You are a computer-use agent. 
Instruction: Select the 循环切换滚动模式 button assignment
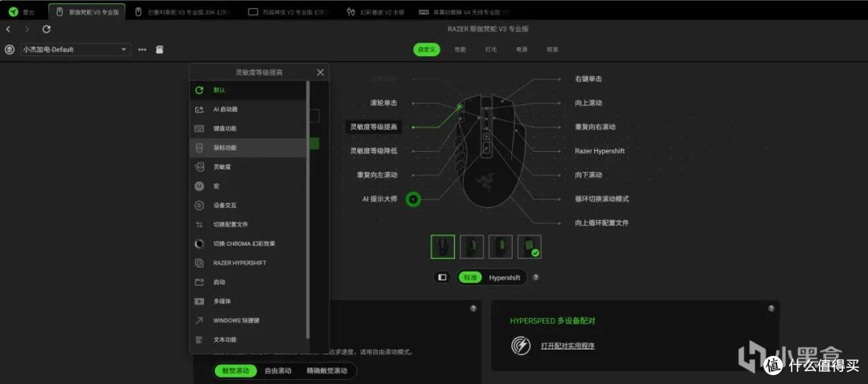coord(602,198)
